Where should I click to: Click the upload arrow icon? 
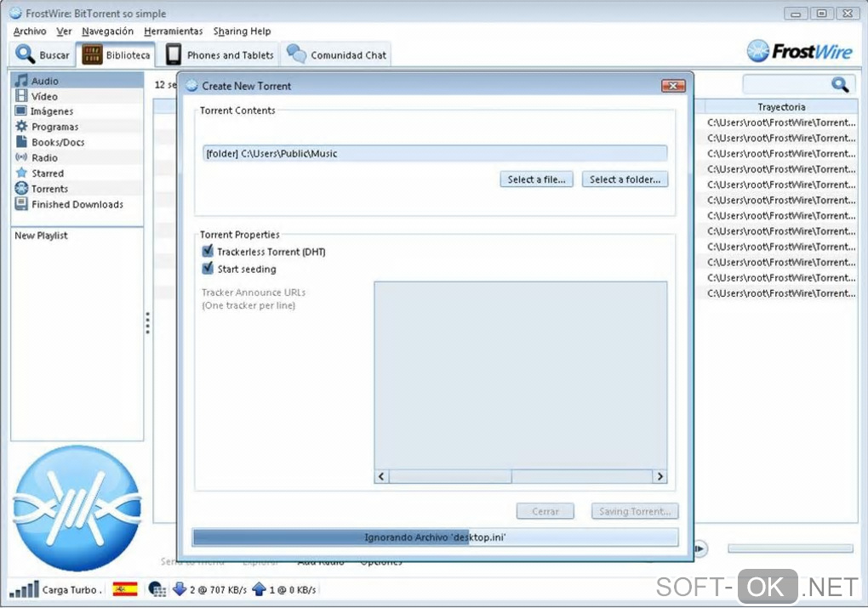pos(259,589)
